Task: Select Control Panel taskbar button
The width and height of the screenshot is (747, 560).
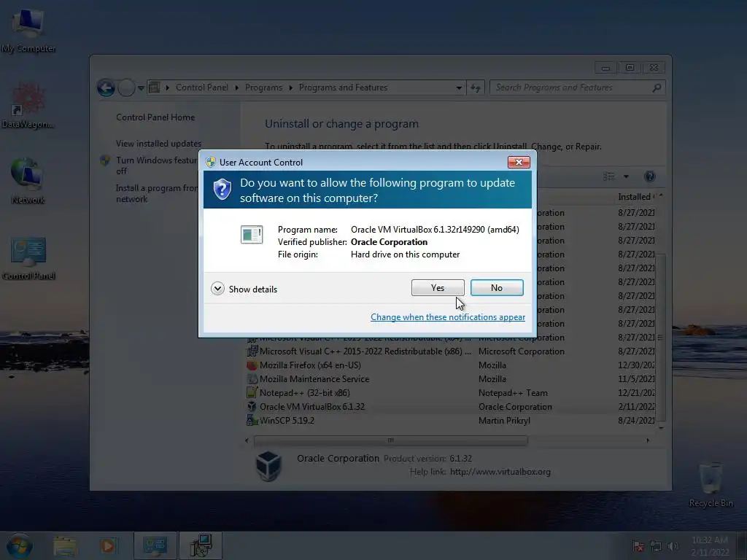Action: (x=155, y=545)
